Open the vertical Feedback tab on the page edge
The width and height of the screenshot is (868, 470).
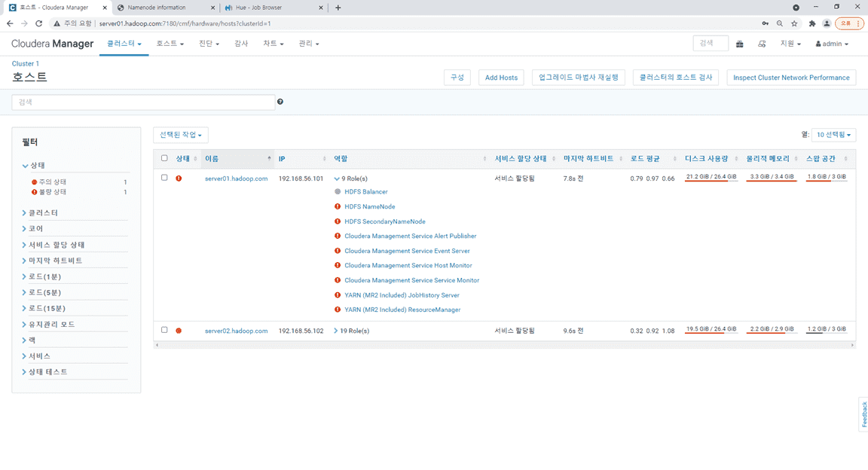[x=863, y=414]
